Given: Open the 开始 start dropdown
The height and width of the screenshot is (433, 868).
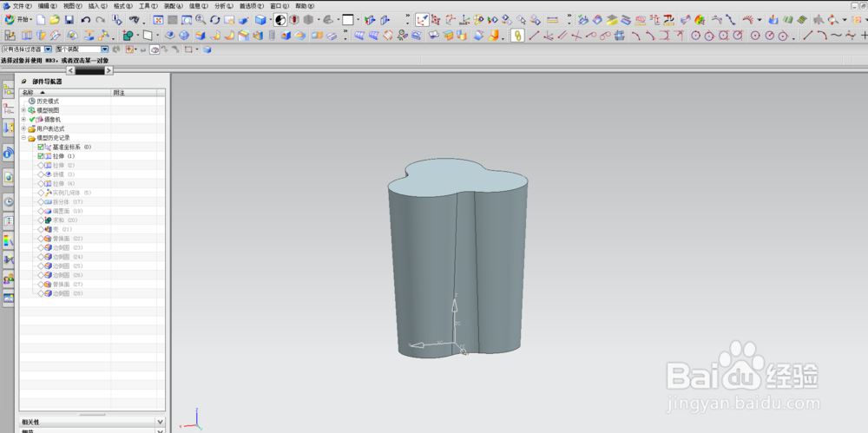Looking at the screenshot, I should (x=19, y=20).
